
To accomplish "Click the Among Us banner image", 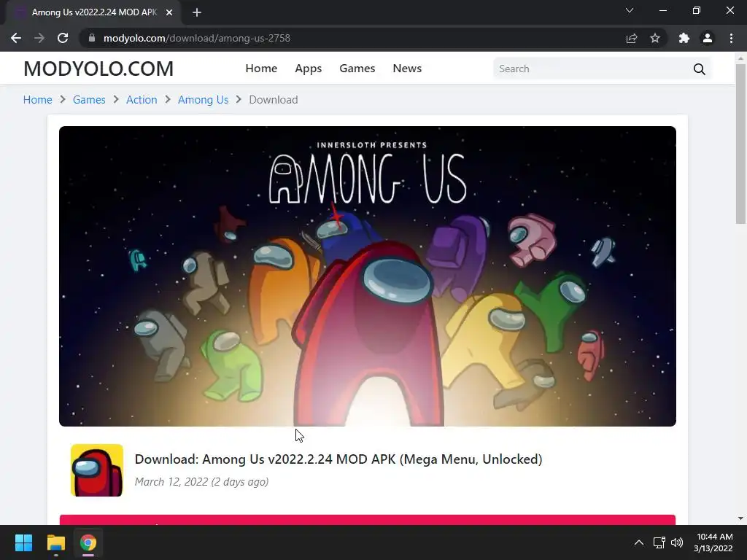I will [368, 276].
